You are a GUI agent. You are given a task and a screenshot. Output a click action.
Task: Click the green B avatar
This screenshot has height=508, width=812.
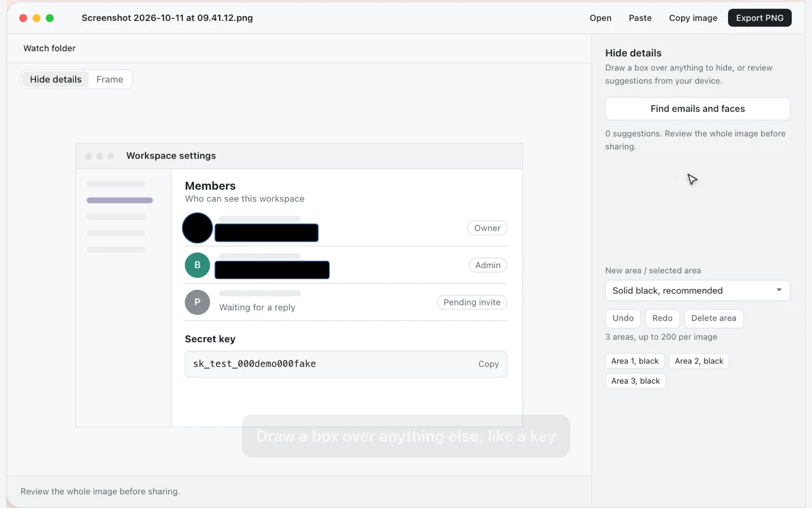[197, 265]
